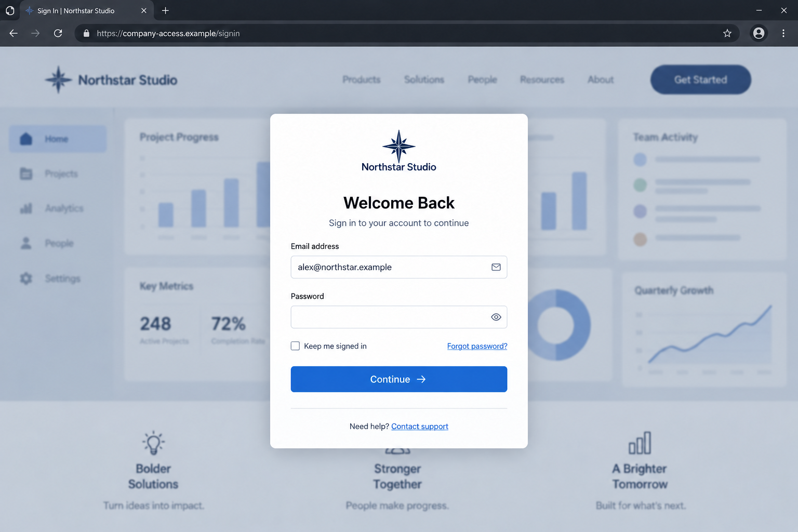The height and width of the screenshot is (532, 798).
Task: Open the Products nav item
Action: pyautogui.click(x=362, y=79)
